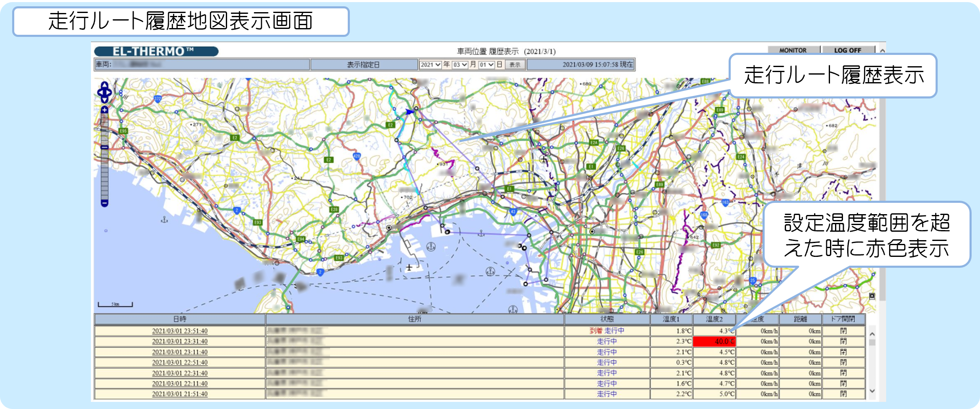Click the map pan up arrow
980x409 pixels.
coord(104,85)
